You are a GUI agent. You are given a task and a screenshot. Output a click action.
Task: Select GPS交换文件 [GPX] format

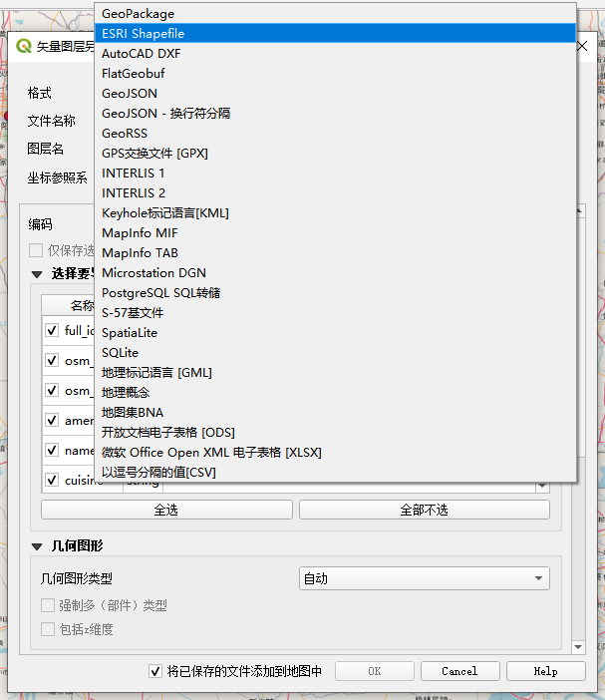335,154
